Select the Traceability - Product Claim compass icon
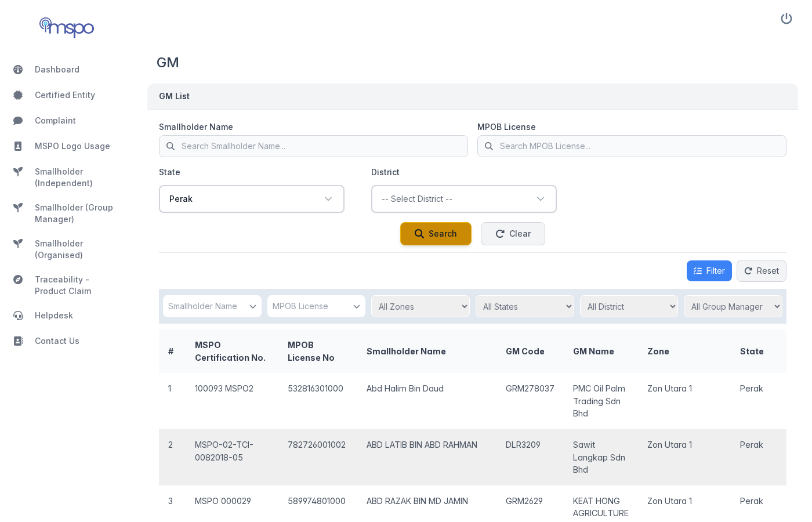Screen dimensions: 812x522 tap(18, 280)
